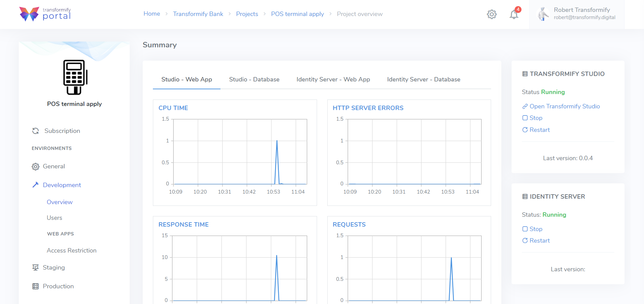Expand the Production environment section
The image size is (644, 304).
[58, 286]
